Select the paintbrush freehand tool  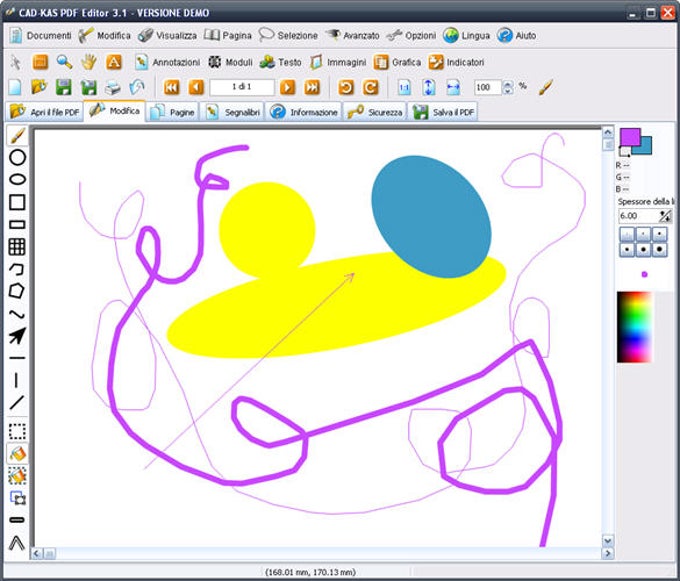[17, 136]
